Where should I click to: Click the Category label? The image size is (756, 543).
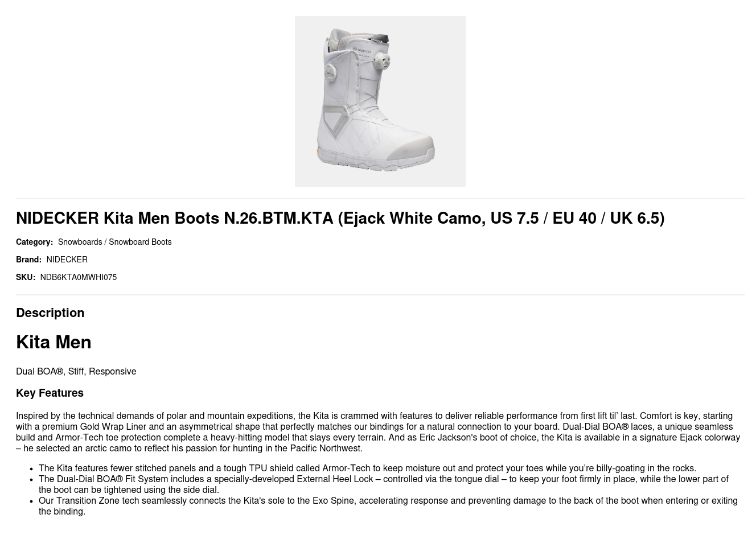pyautogui.click(x=34, y=242)
